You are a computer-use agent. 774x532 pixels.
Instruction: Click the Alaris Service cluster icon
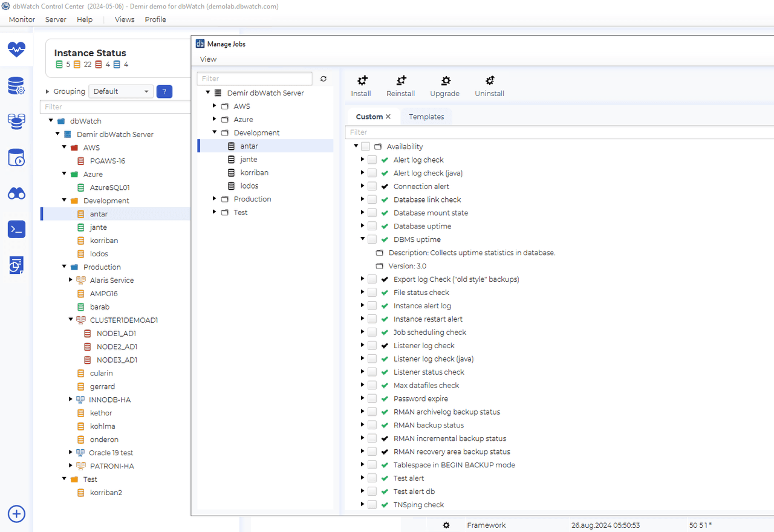81,280
